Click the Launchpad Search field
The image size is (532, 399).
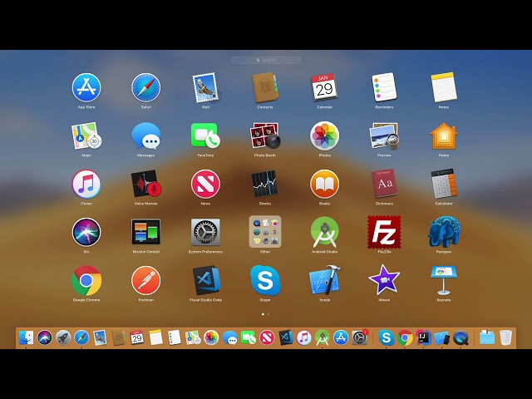click(266, 60)
